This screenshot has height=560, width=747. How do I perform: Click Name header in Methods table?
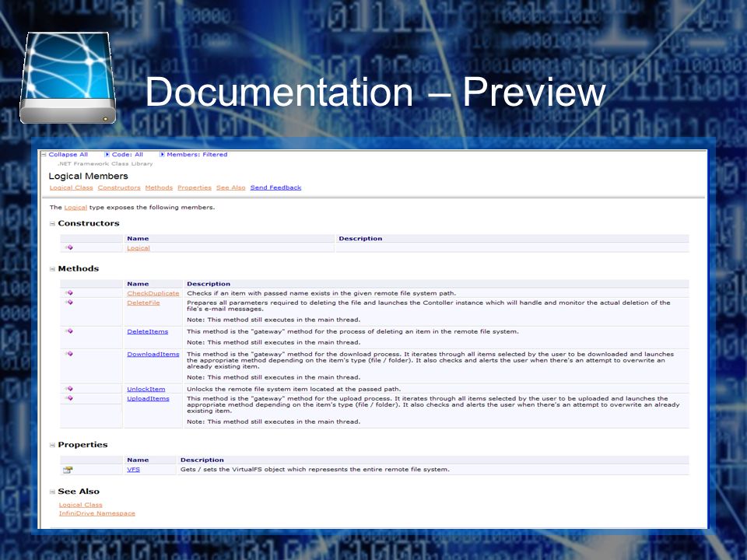(x=138, y=284)
